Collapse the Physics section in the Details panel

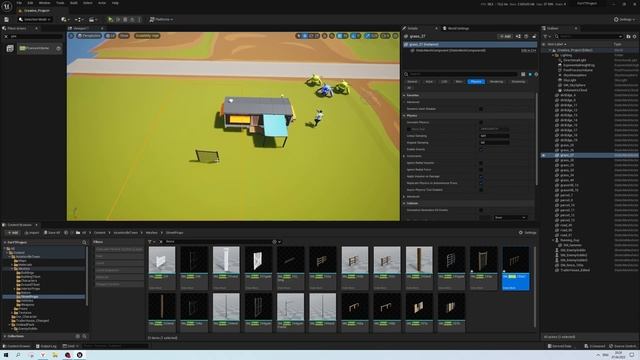click(x=404, y=116)
